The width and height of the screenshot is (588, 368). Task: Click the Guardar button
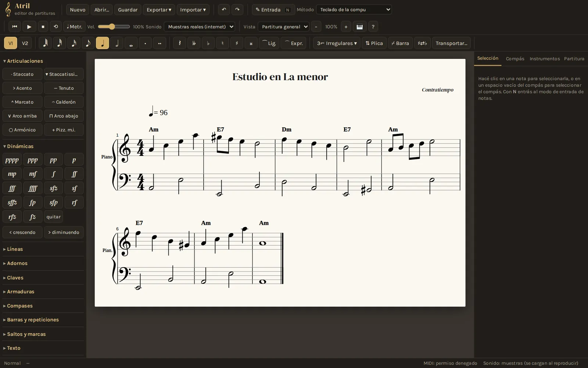[x=128, y=10]
